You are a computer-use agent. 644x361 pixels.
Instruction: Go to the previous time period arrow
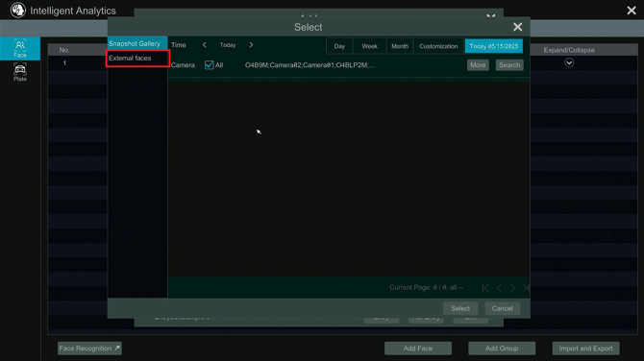pyautogui.click(x=204, y=45)
